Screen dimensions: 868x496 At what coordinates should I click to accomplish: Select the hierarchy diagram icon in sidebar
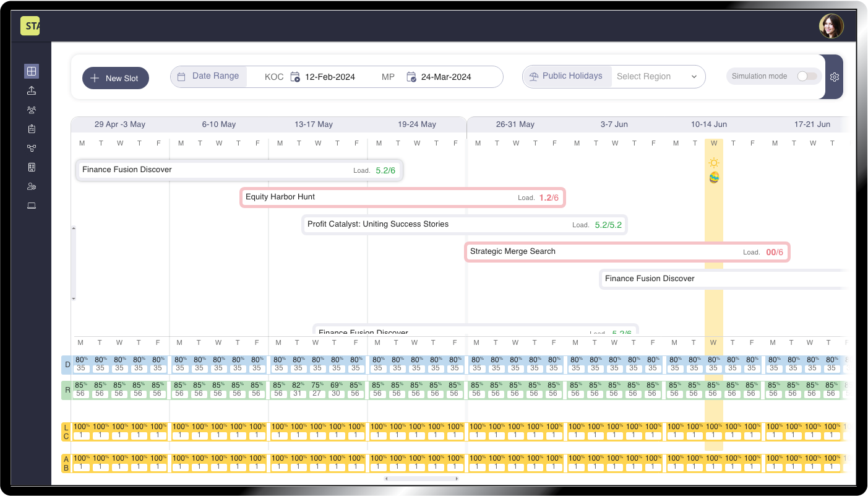(32, 149)
